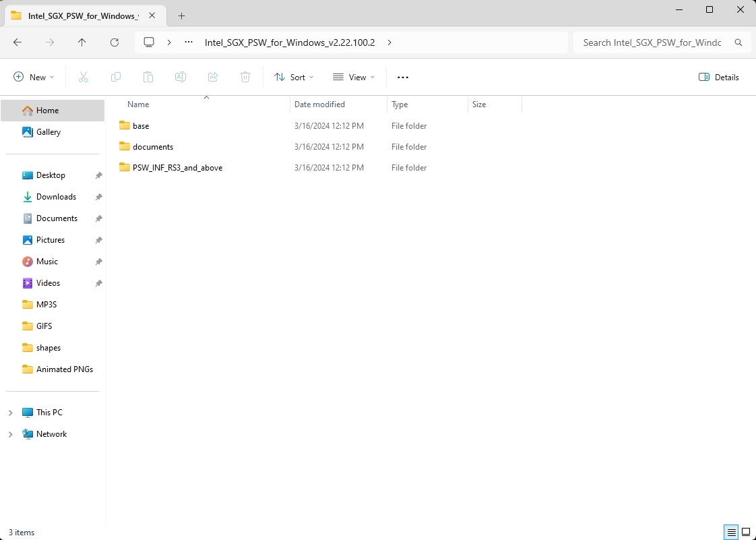Show hidden breadcrumb path ellipsis
Screen dimensions: 756x540
coord(189,42)
